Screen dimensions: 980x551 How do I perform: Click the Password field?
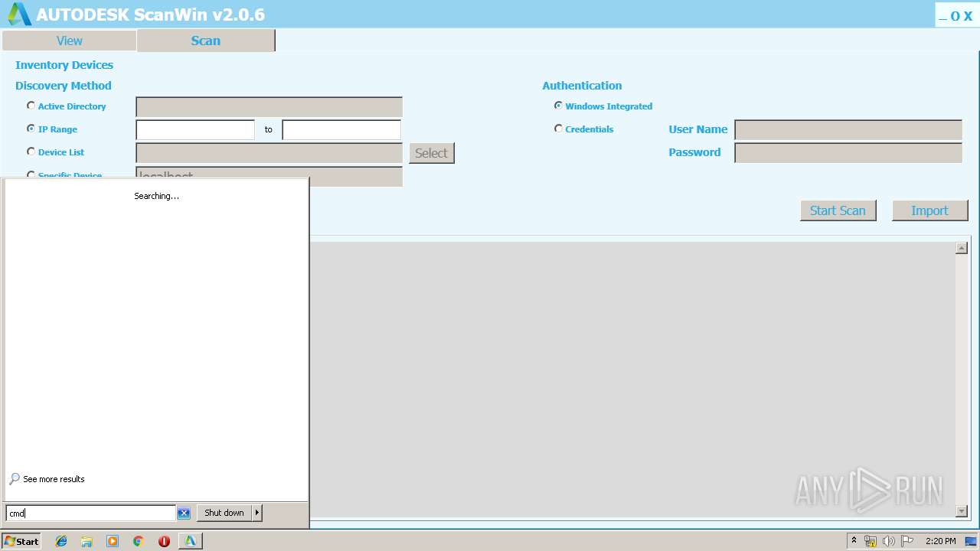tap(848, 152)
